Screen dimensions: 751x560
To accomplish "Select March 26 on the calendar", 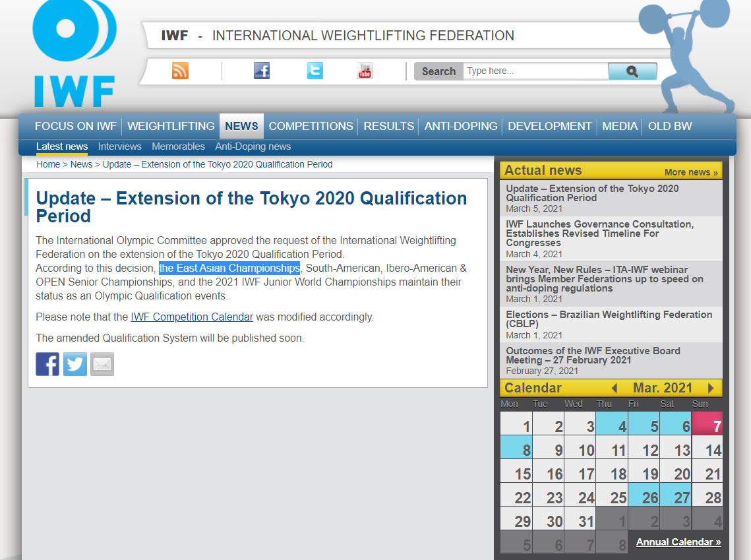I will tap(644, 495).
